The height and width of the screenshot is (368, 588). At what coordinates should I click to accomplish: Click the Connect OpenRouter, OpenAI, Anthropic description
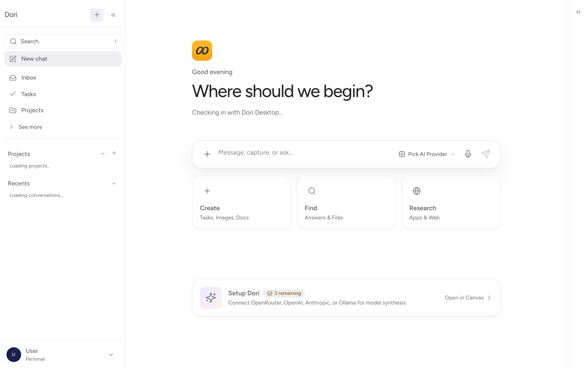pyautogui.click(x=317, y=303)
